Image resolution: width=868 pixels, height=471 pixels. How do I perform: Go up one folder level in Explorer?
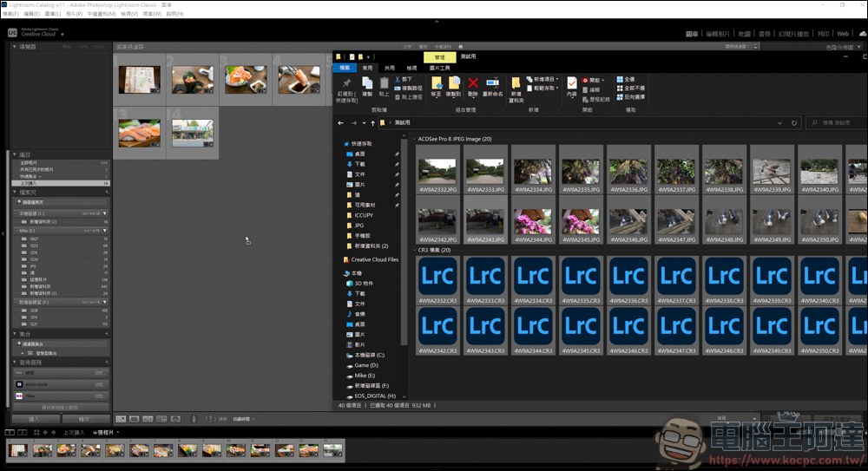point(372,123)
